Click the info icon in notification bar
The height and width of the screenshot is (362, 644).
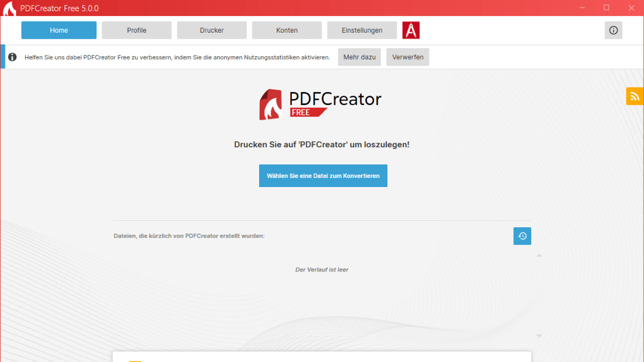click(13, 57)
